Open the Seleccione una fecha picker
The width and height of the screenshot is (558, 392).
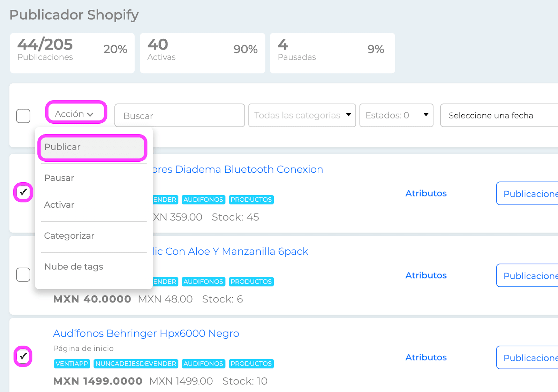tap(499, 115)
